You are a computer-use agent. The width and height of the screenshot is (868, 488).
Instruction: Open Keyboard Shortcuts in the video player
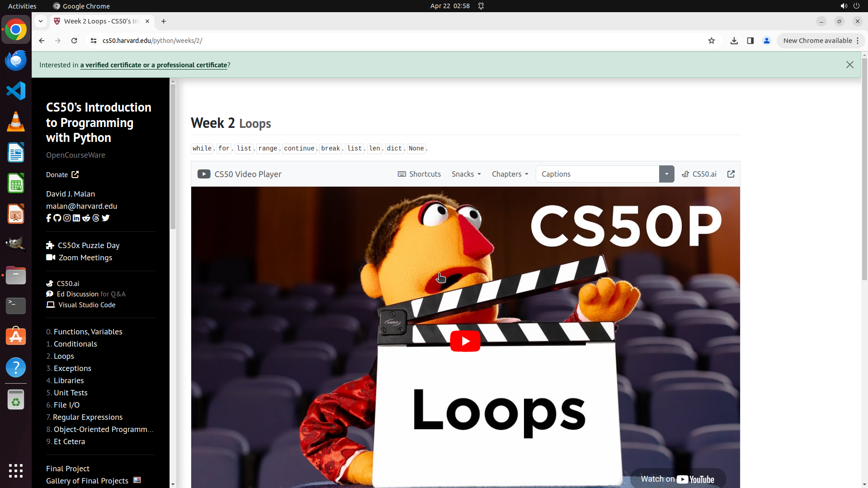pos(419,174)
